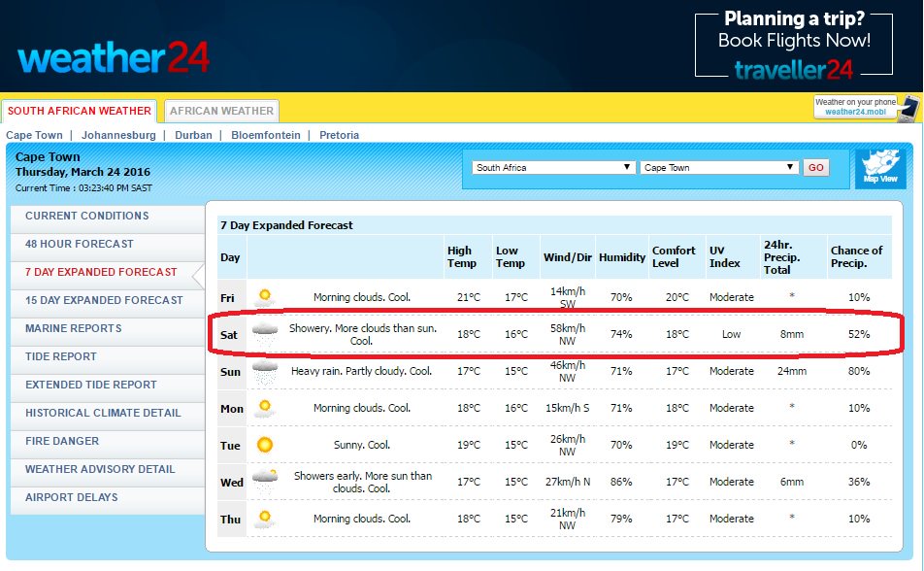924x571 pixels.
Task: Open Bloemfontein city link
Action: (266, 135)
